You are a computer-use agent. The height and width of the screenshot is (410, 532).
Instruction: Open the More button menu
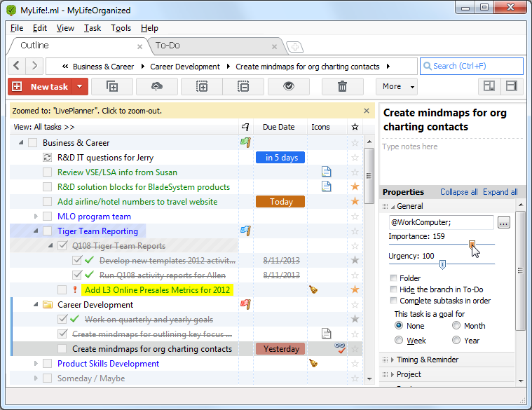click(397, 86)
